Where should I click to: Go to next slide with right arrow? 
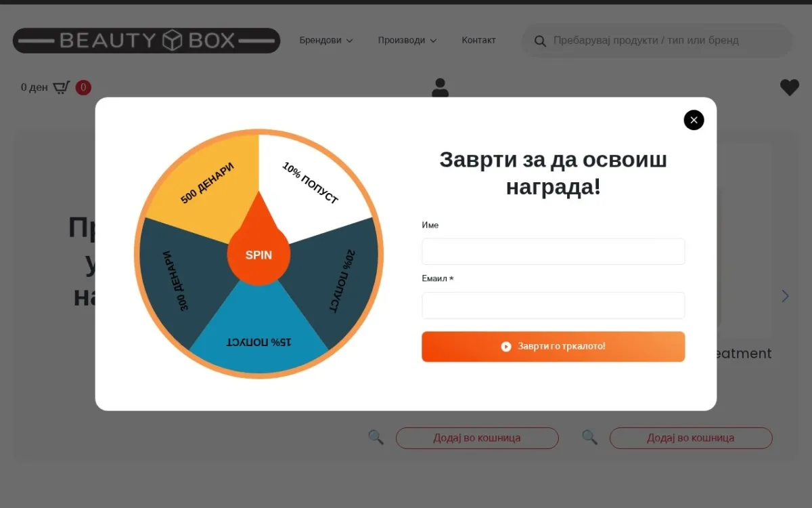point(785,296)
